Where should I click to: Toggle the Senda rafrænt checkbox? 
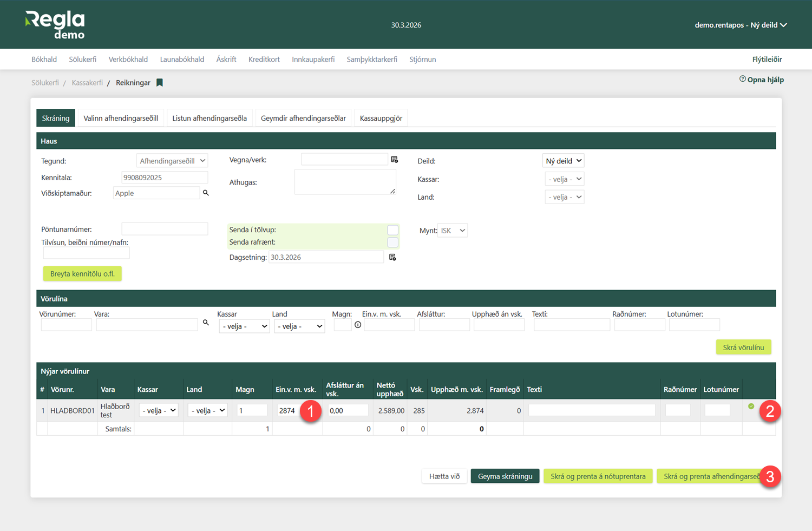[x=392, y=242]
